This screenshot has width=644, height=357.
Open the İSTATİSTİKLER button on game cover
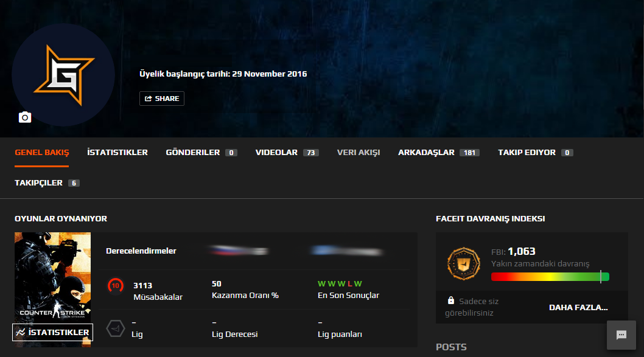52,332
